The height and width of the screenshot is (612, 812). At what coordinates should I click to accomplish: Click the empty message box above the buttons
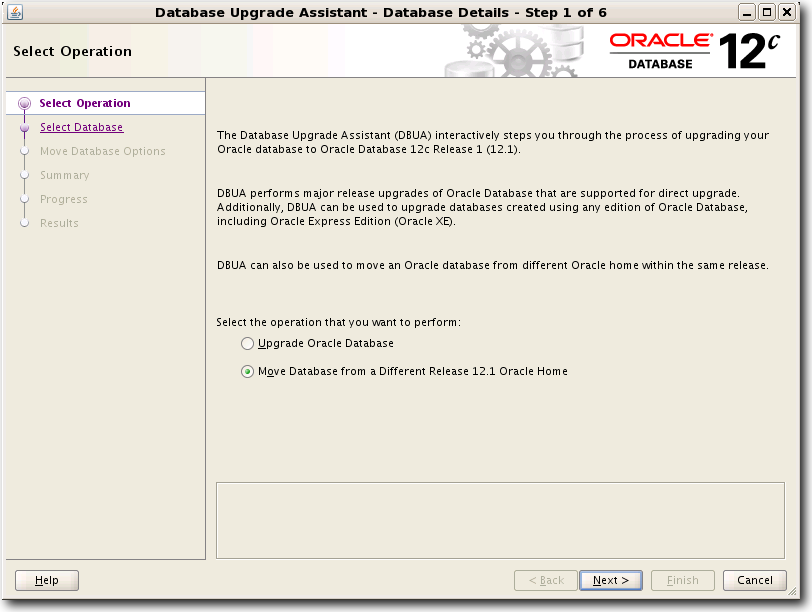click(x=500, y=520)
